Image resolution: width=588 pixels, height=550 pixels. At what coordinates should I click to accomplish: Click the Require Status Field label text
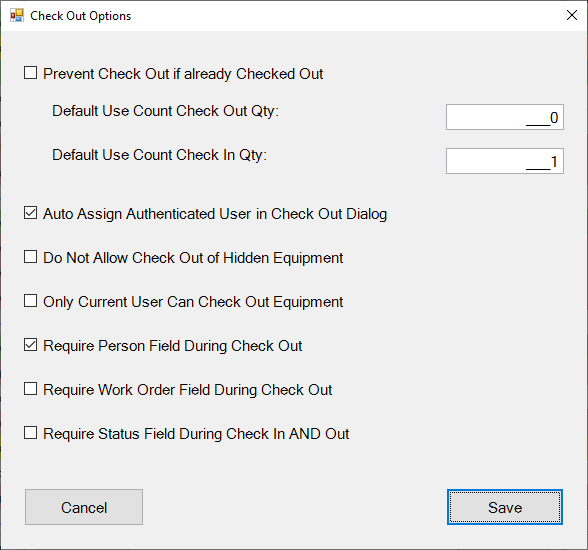[196, 434]
